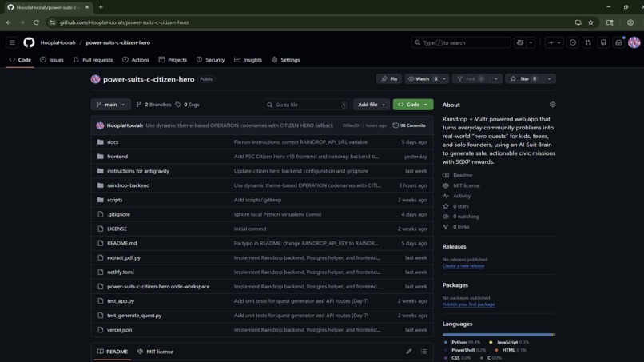Open the pull requests icon in the header
644x362 pixels.
click(x=588, y=42)
